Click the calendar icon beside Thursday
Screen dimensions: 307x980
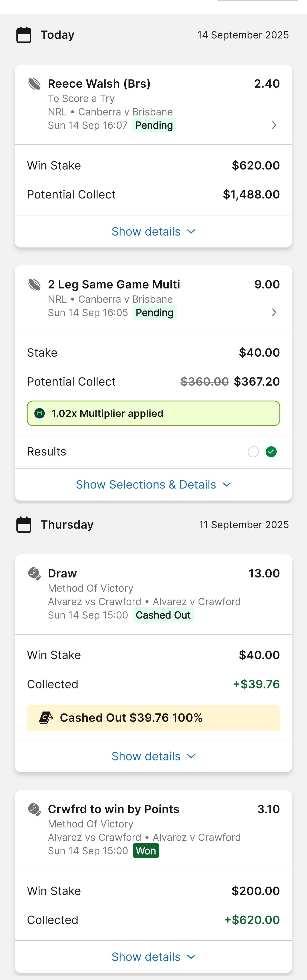coord(24,525)
